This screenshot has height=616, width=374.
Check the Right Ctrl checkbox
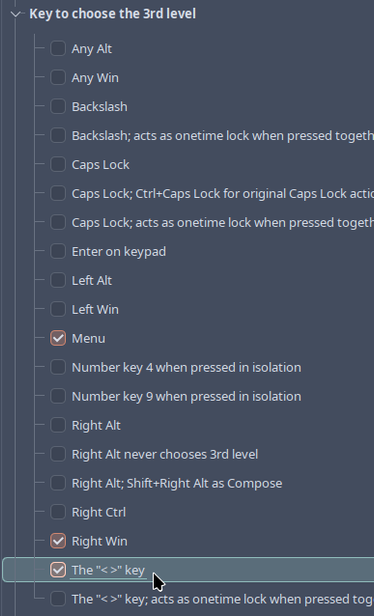point(58,512)
